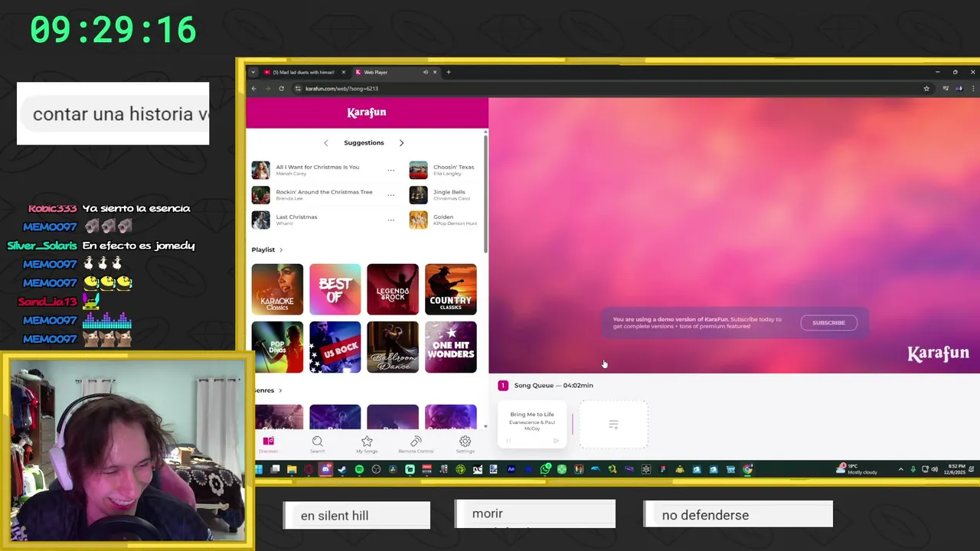Expand the Playlist section

[x=266, y=249]
